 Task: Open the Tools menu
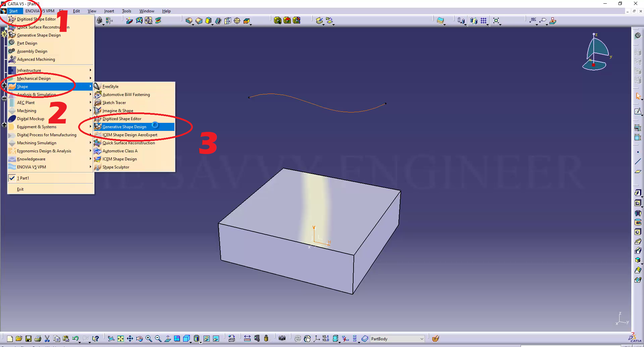point(126,11)
